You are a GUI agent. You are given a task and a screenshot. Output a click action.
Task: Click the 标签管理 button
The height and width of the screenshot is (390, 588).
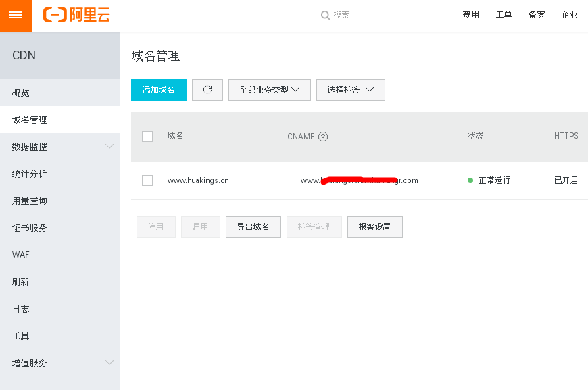coord(314,227)
